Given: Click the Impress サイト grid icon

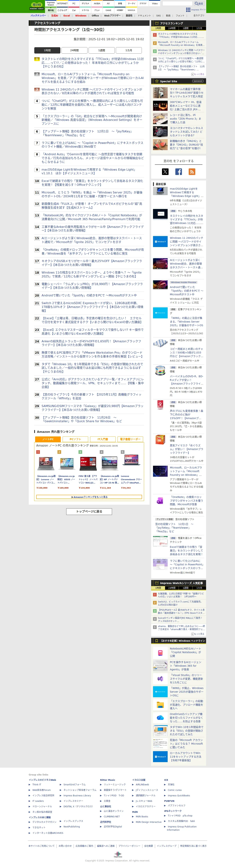Looking at the screenshot, I should 188,10.
